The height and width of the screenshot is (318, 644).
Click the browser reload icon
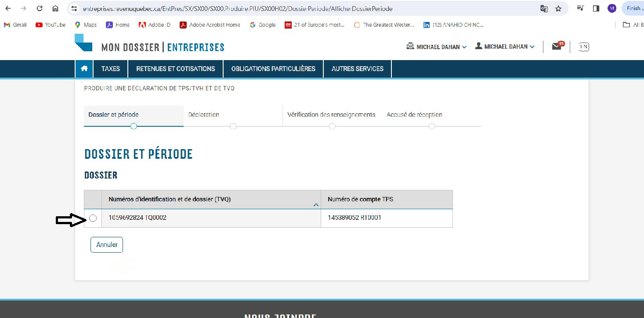(x=40, y=8)
